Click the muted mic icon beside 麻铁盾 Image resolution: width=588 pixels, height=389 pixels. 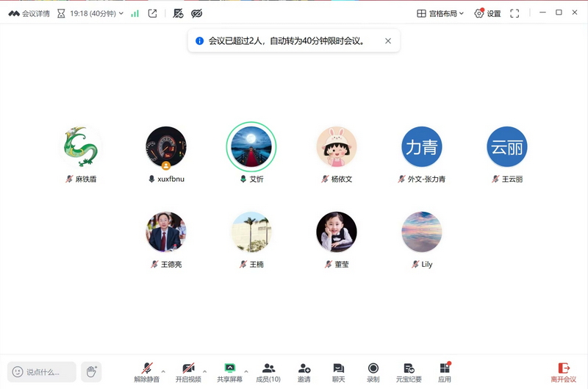pos(69,179)
